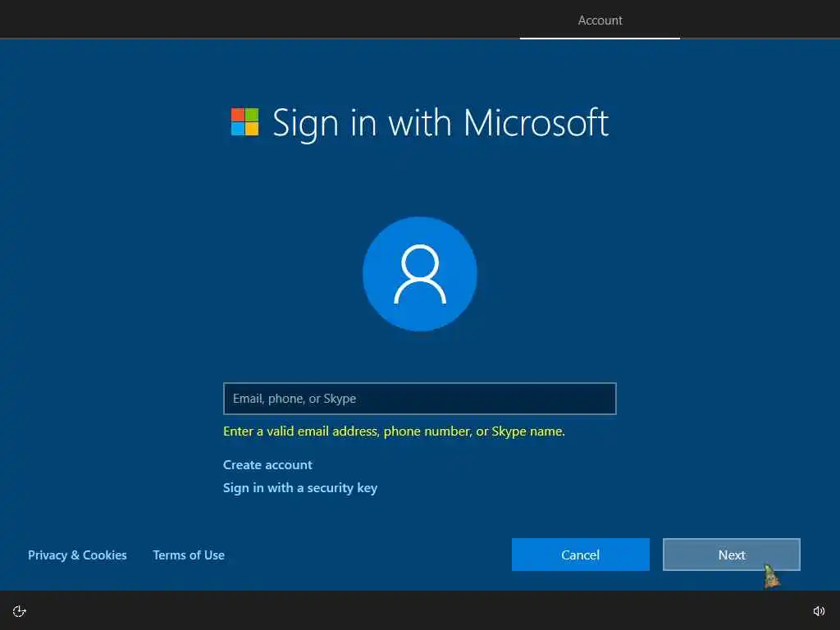Open the Ease of Access icon
This screenshot has width=840, height=630.
pos(20,611)
